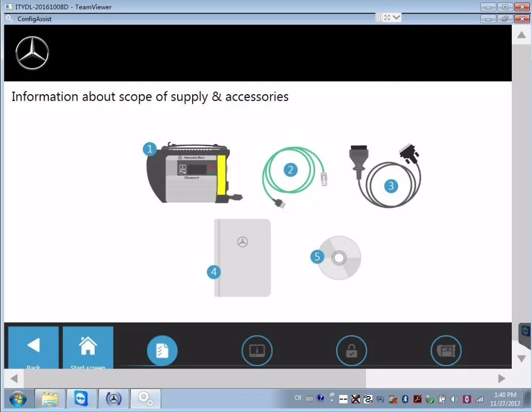Click the Mercedes-Benz star logo in header
Image resolution: width=532 pixels, height=412 pixels.
32,53
